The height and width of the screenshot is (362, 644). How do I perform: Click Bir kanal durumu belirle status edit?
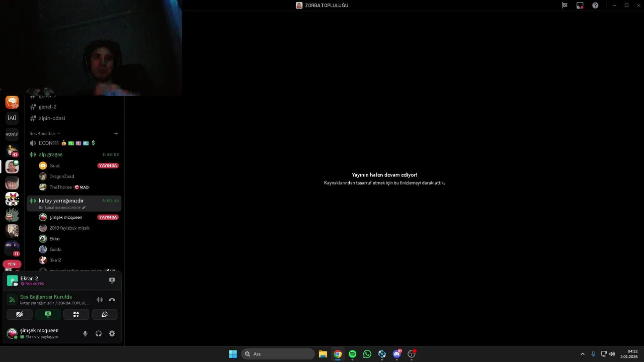point(62,208)
